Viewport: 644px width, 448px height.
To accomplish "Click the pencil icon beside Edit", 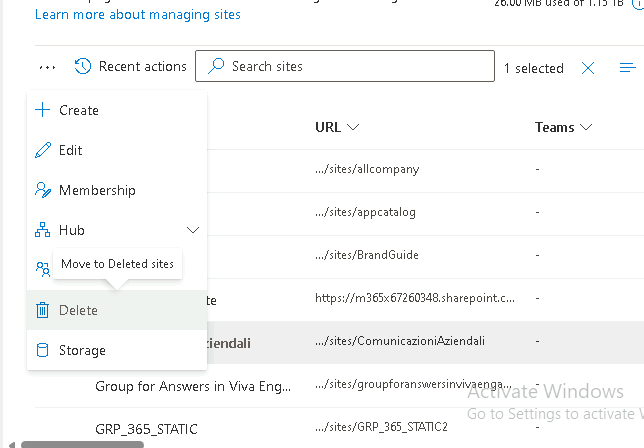I will pyautogui.click(x=43, y=150).
